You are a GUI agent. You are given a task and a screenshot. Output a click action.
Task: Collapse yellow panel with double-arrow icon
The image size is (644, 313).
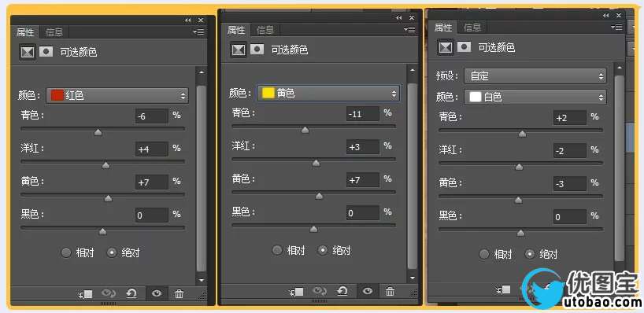(399, 18)
